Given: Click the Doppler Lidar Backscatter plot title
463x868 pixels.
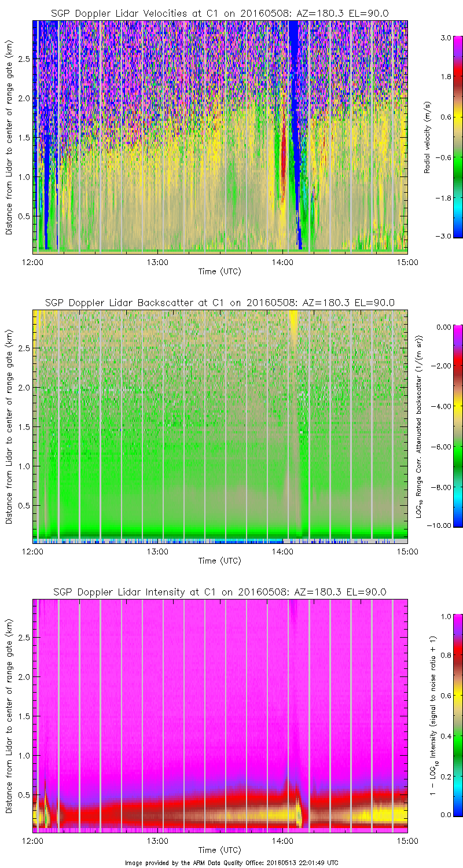Looking at the screenshot, I should (219, 303).
